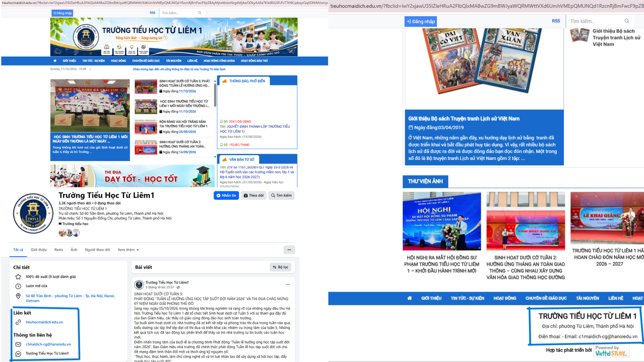
Task: Open CHUYÊN ĐỀ GIÁO DỤC in right page navbar
Action: (x=546, y=298)
